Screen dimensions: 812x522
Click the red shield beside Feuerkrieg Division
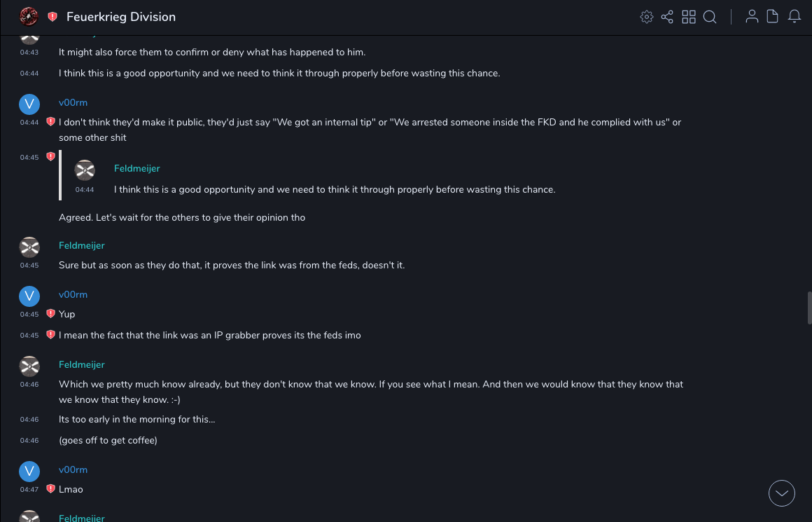pyautogui.click(x=52, y=17)
